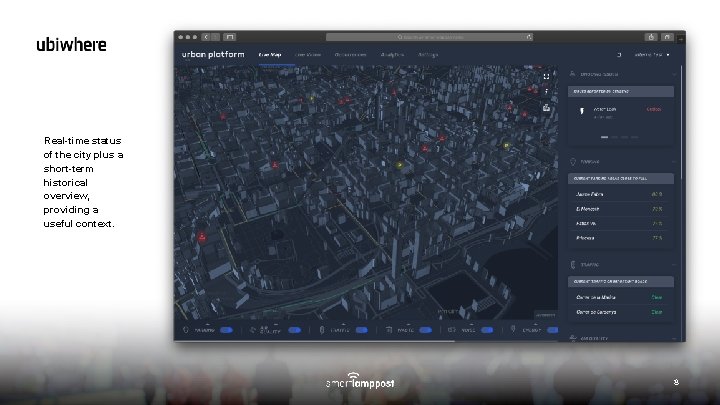This screenshot has height=405, width=720.
Task: Toggle the Traffic layer switch
Action: pyautogui.click(x=361, y=330)
